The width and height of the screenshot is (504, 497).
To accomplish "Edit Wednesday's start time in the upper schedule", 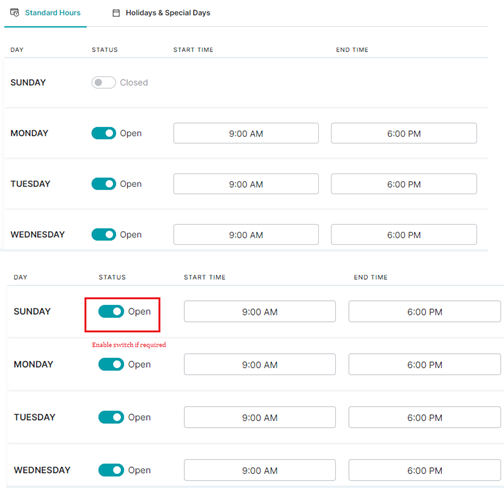I will click(246, 235).
